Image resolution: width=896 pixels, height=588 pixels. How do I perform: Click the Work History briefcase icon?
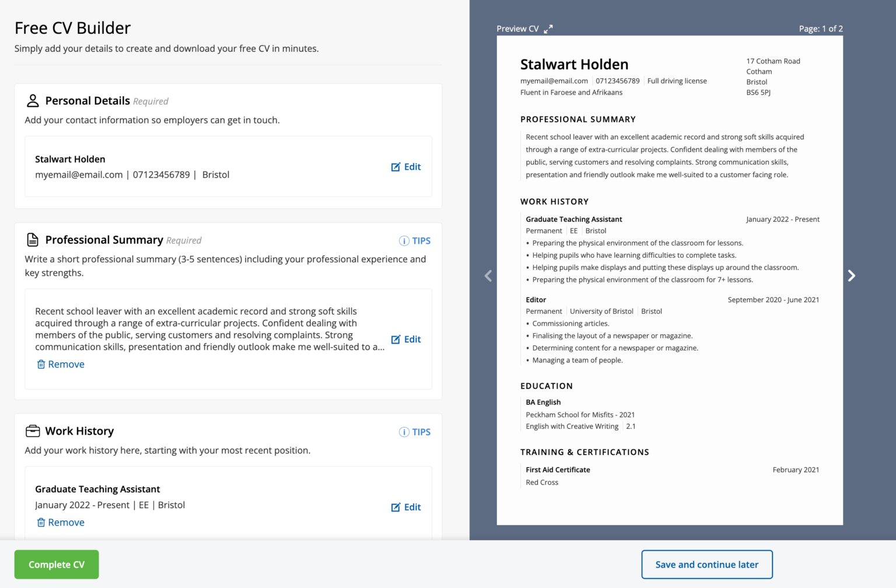click(x=33, y=430)
